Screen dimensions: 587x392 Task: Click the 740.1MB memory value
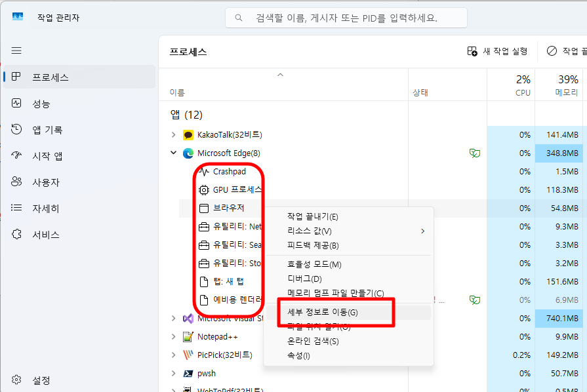[x=562, y=319]
